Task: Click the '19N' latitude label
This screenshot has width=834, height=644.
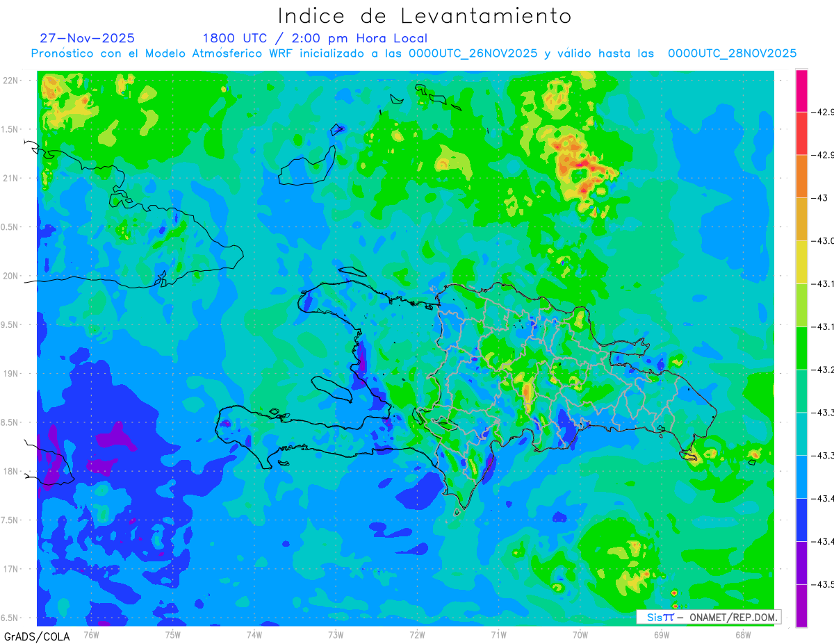Action: [11, 374]
